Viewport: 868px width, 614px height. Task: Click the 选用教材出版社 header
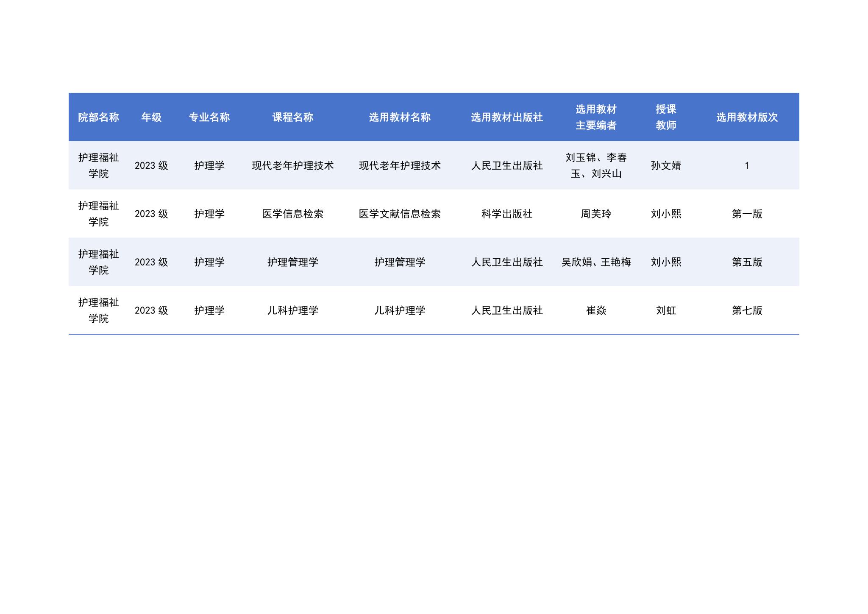tap(507, 117)
